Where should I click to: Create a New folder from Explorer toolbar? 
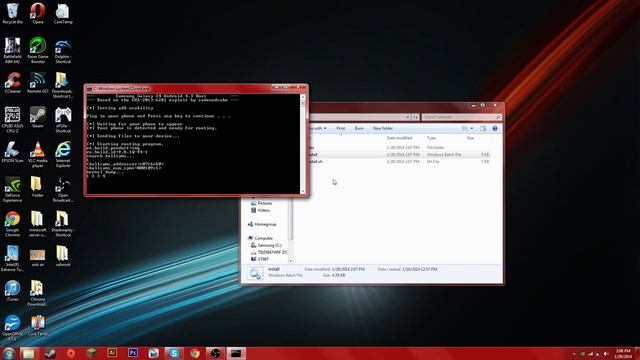point(383,129)
